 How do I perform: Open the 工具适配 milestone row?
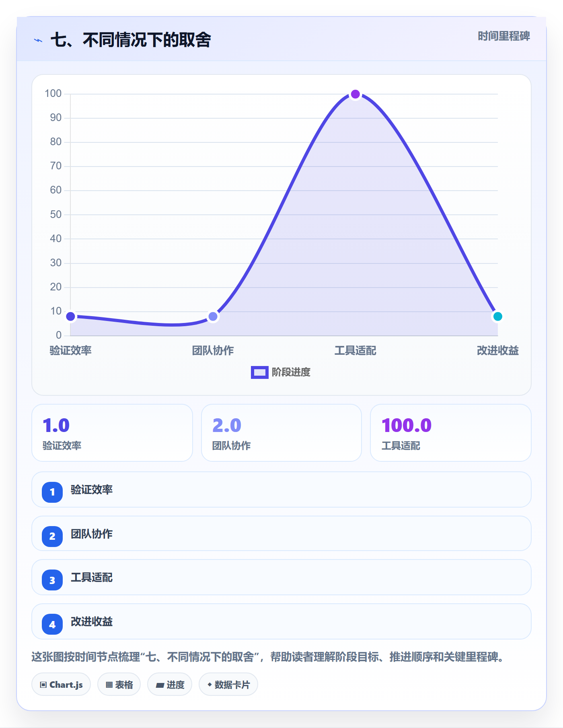[281, 577]
